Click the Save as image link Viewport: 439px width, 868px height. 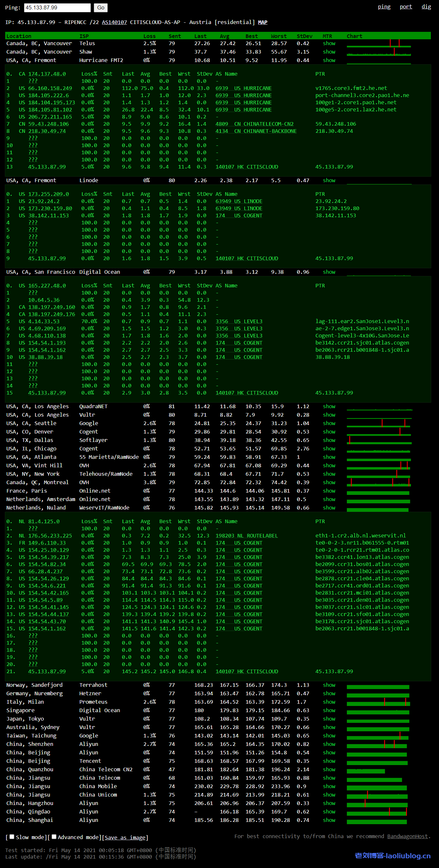click(x=125, y=837)
